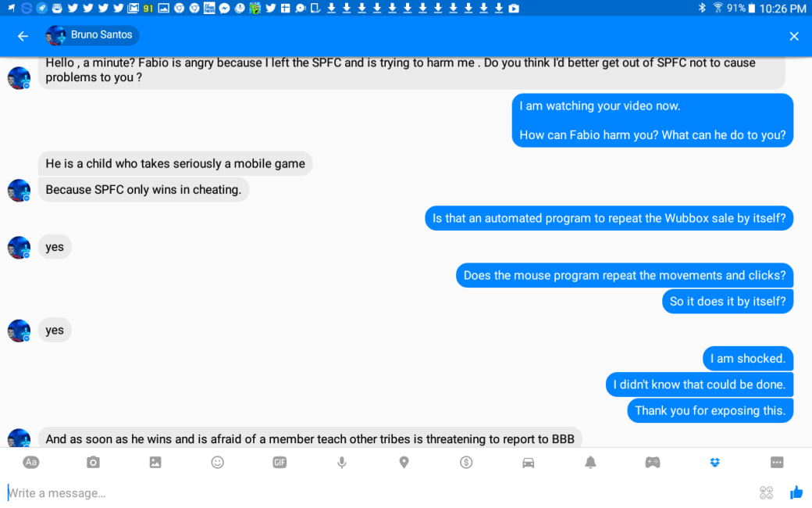The height and width of the screenshot is (508, 812).
Task: Open the camera to take a photo
Action: point(93,462)
